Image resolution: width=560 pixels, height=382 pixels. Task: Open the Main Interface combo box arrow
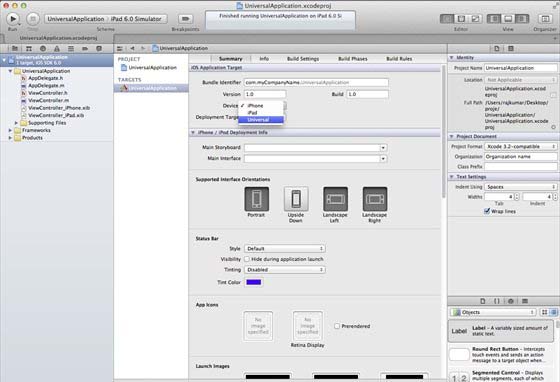[383, 158]
